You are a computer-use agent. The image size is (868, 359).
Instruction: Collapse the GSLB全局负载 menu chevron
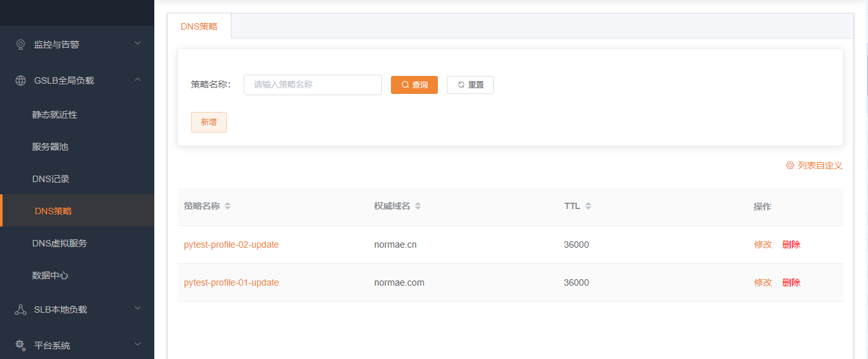pos(137,80)
